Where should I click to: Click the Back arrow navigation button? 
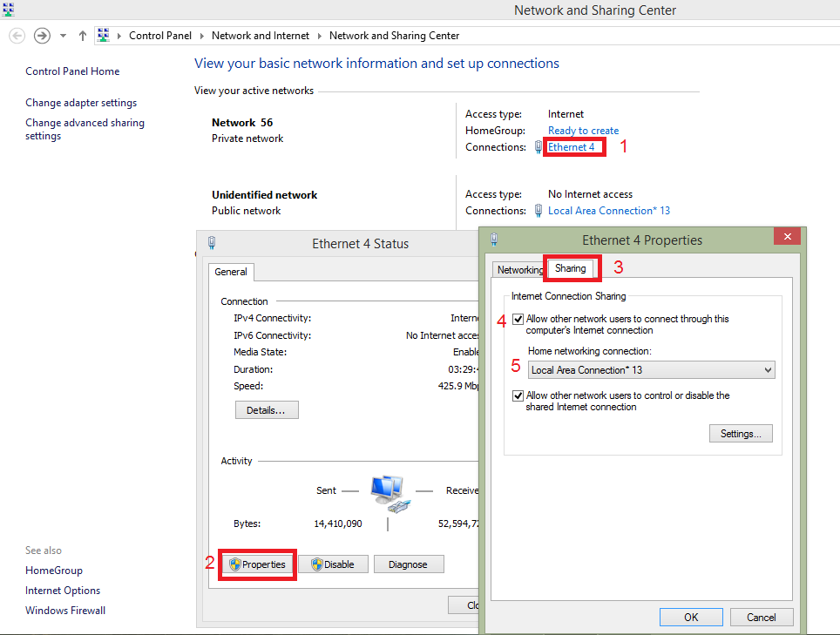[17, 36]
